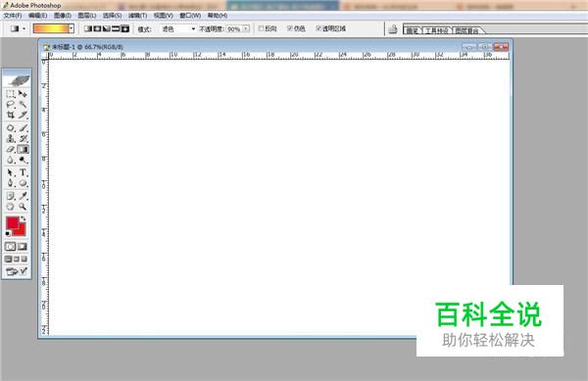This screenshot has width=588, height=381.
Task: Toggle the 仿色 (Dither) checkbox
Action: (x=290, y=28)
